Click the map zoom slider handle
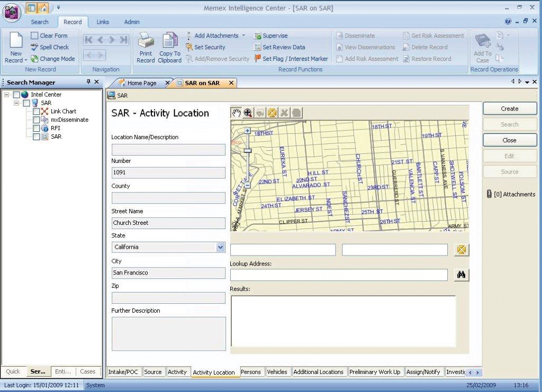The width and height of the screenshot is (542, 392). 247,151
